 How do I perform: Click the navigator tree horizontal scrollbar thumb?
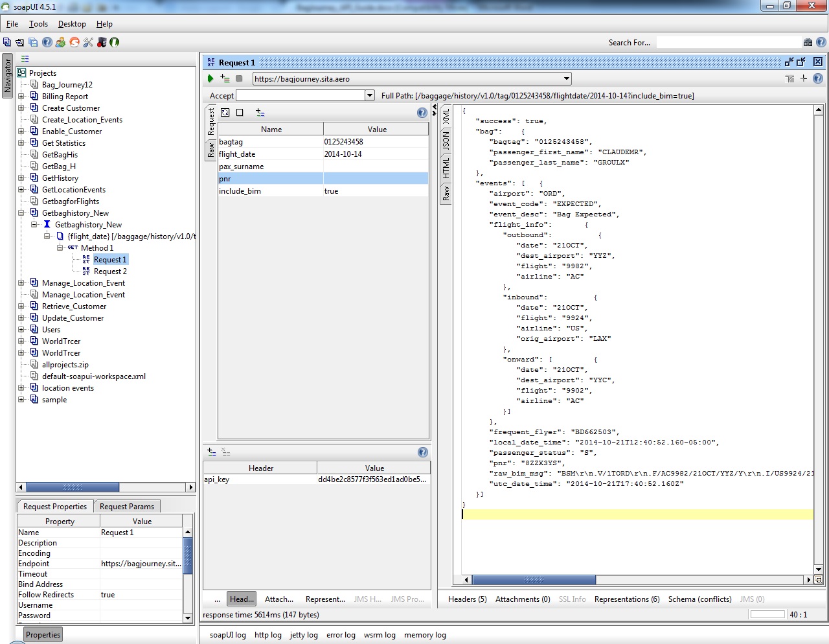pos(73,487)
